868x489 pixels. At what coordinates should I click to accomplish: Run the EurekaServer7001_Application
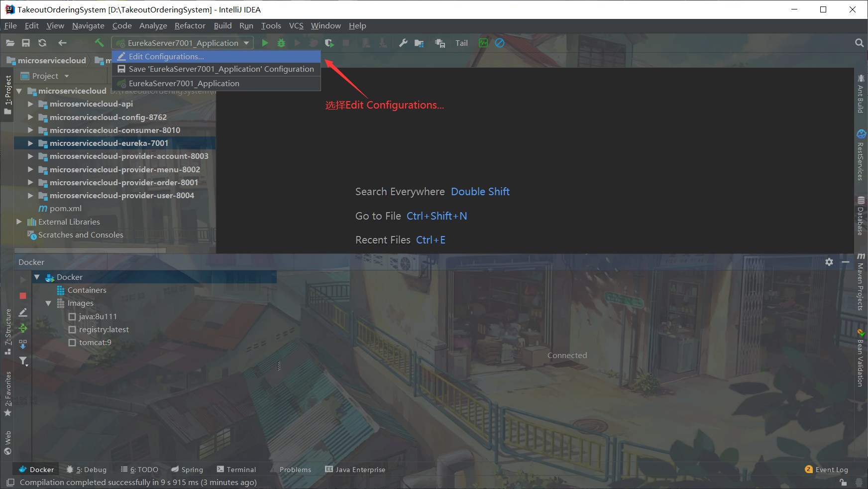click(x=265, y=43)
